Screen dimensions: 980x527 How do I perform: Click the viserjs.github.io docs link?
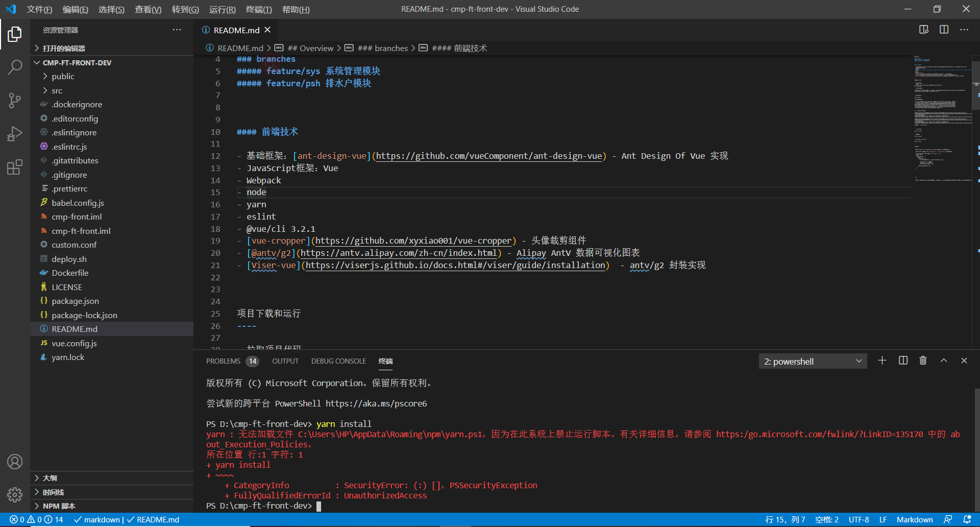(x=455, y=265)
